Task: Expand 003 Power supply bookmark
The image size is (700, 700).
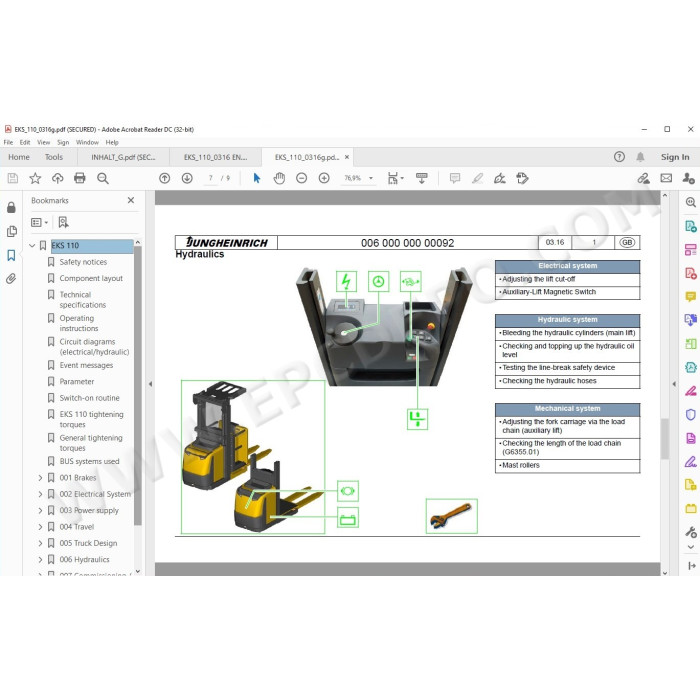Action: (40, 511)
